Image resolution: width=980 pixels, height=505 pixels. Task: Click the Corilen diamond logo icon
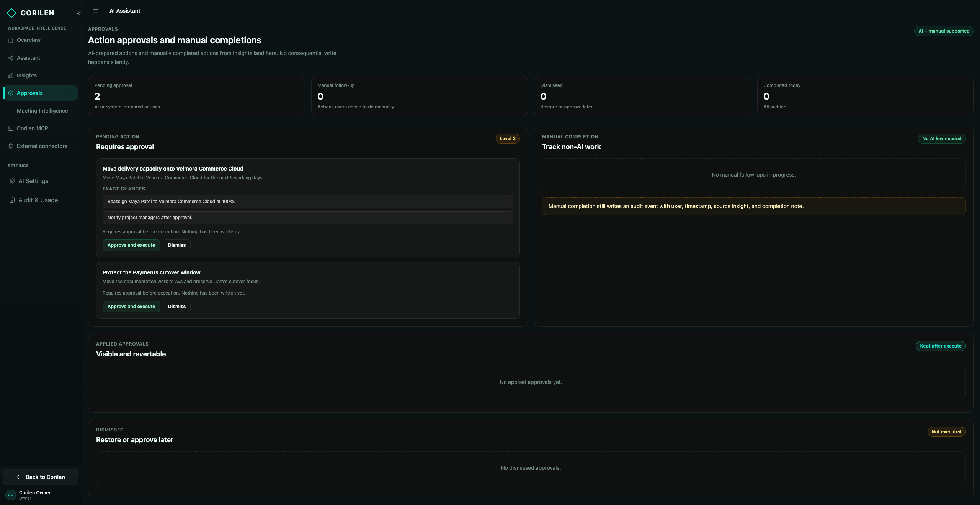pyautogui.click(x=11, y=13)
